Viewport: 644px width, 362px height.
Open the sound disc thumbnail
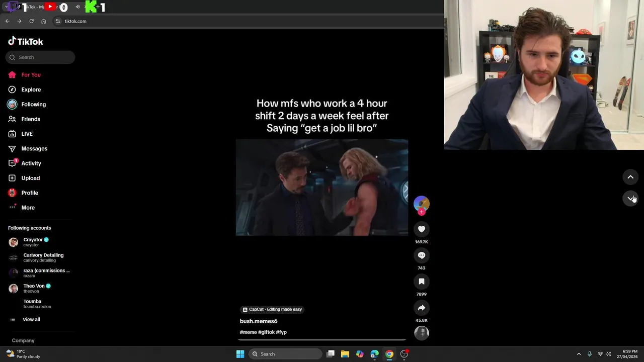[x=422, y=333]
